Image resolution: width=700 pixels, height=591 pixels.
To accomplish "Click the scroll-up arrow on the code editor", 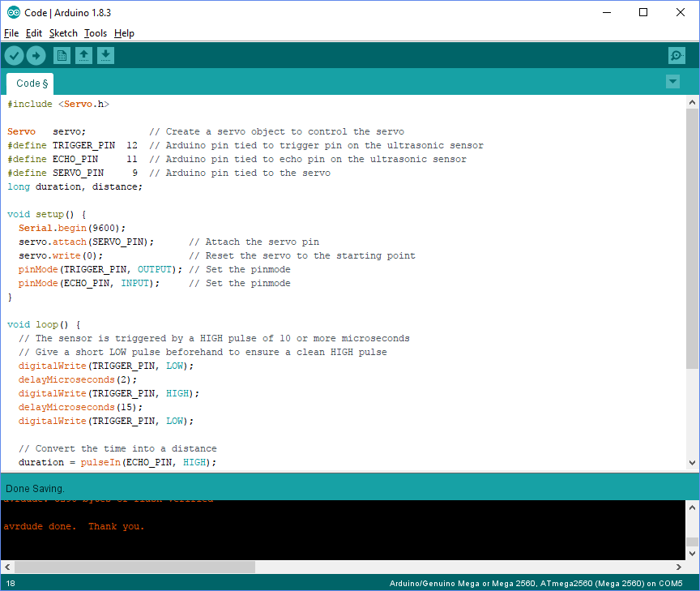I will pyautogui.click(x=693, y=101).
